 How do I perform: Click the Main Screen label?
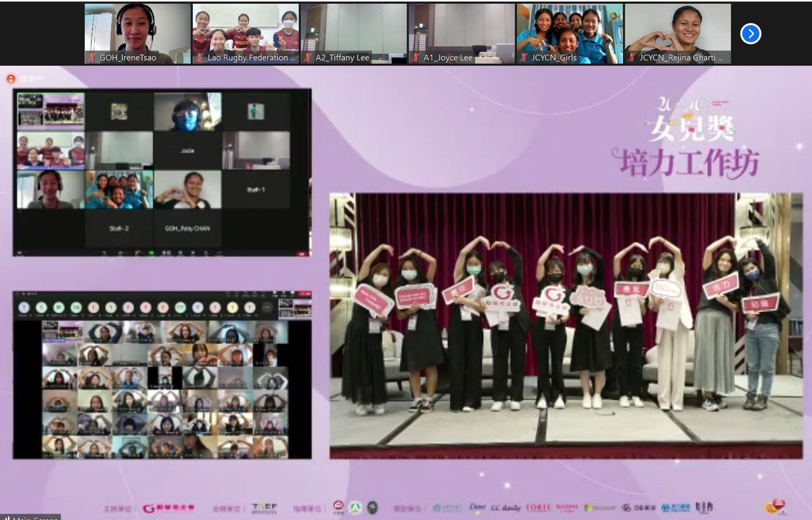pyautogui.click(x=29, y=517)
